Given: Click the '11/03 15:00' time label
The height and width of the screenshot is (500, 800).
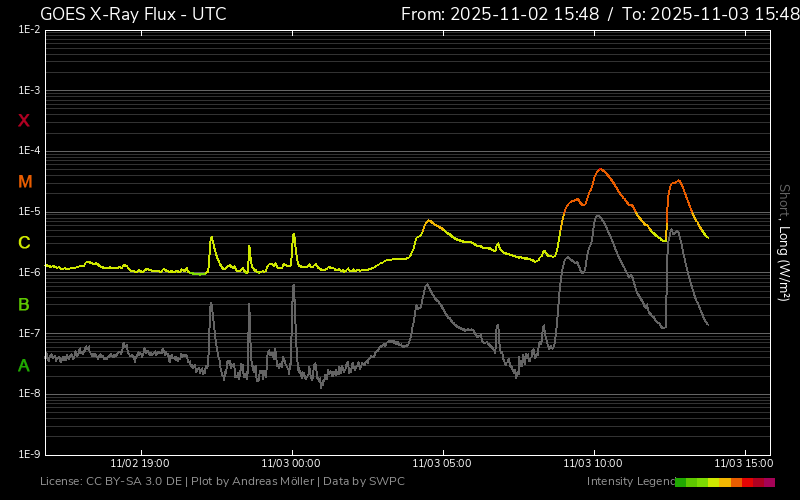Looking at the screenshot, I should coord(744,463).
